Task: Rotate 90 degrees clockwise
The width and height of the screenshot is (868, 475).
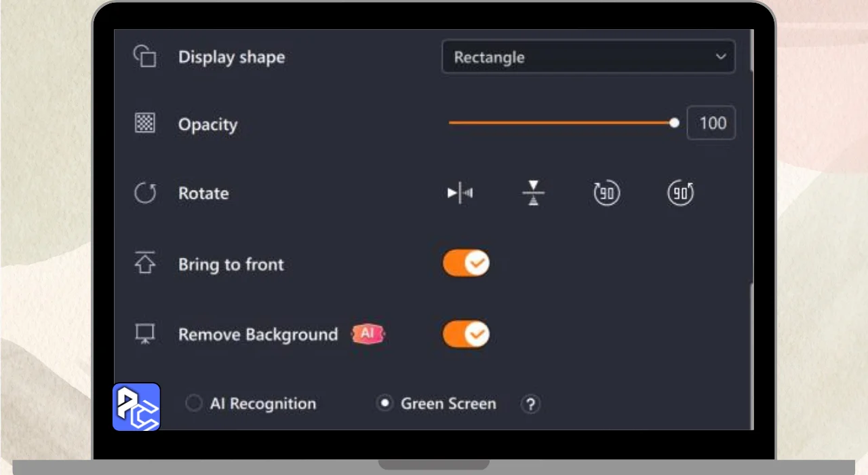Action: [x=606, y=193]
